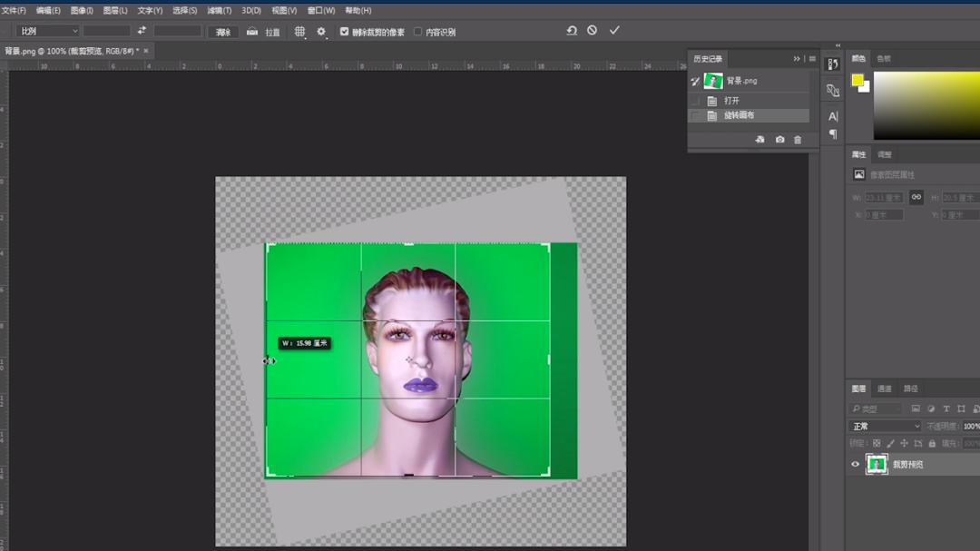Open History panel menu icon
The height and width of the screenshot is (551, 980).
812,59
